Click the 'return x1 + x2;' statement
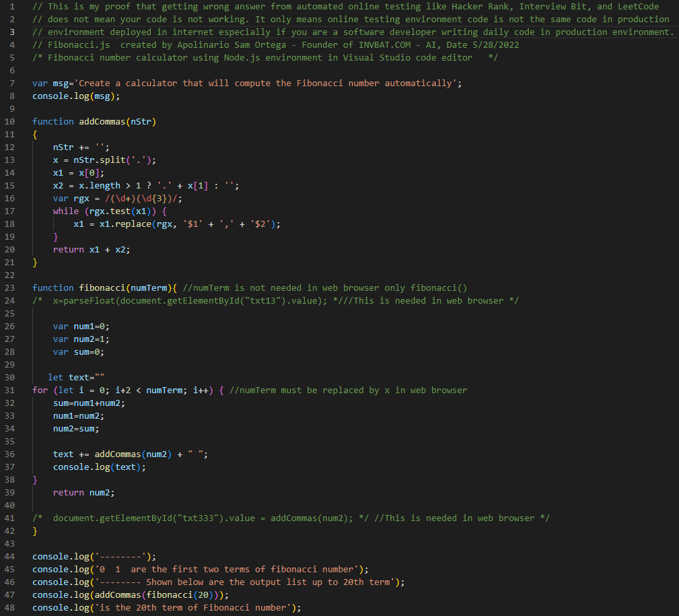Image resolution: width=679 pixels, height=616 pixels. [92, 249]
